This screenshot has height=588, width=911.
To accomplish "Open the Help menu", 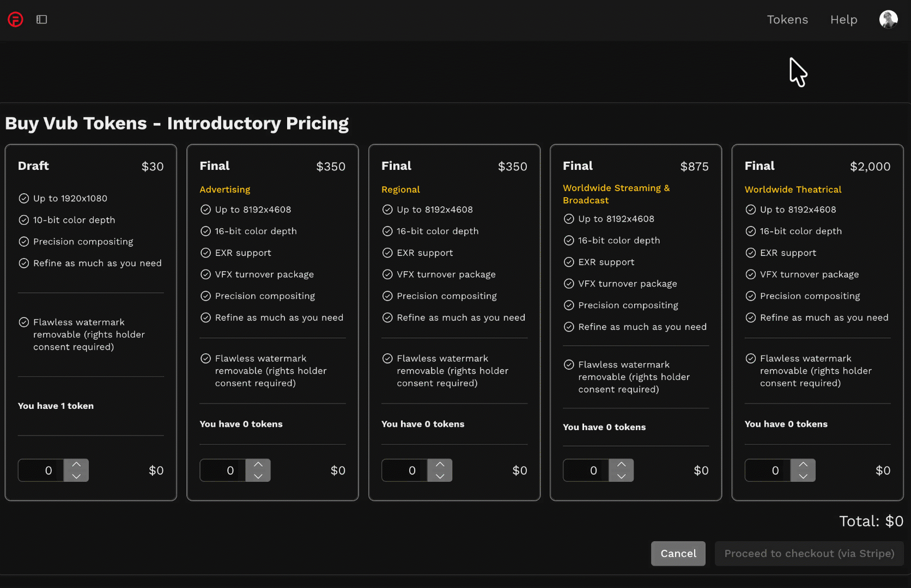I will (843, 20).
